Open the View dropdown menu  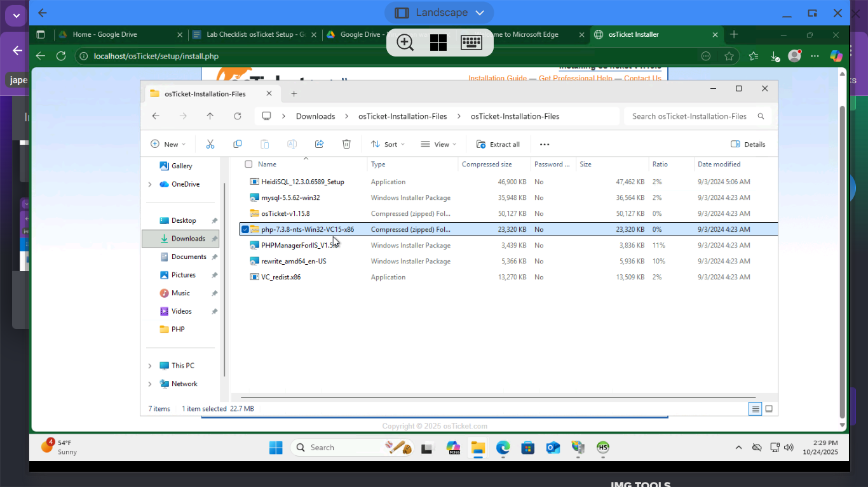pyautogui.click(x=438, y=144)
